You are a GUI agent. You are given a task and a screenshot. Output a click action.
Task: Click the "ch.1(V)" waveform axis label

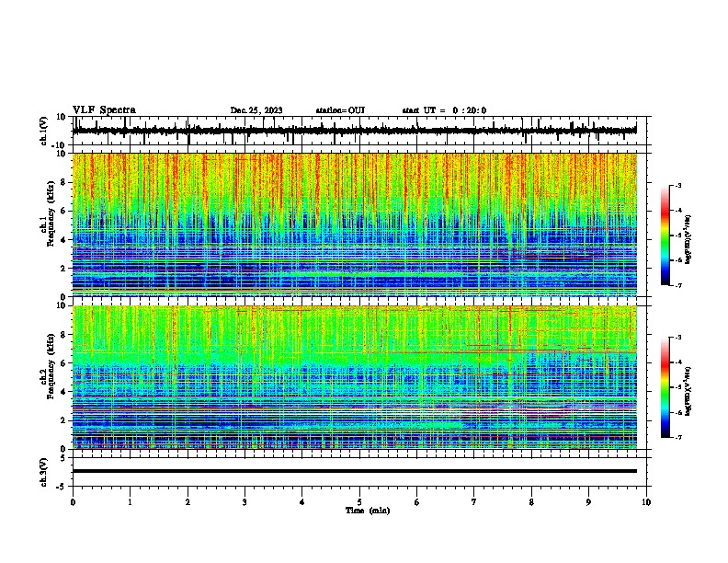point(44,131)
